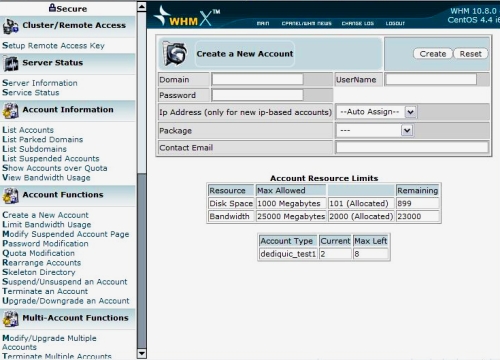Focus the Password input field

tap(257, 95)
